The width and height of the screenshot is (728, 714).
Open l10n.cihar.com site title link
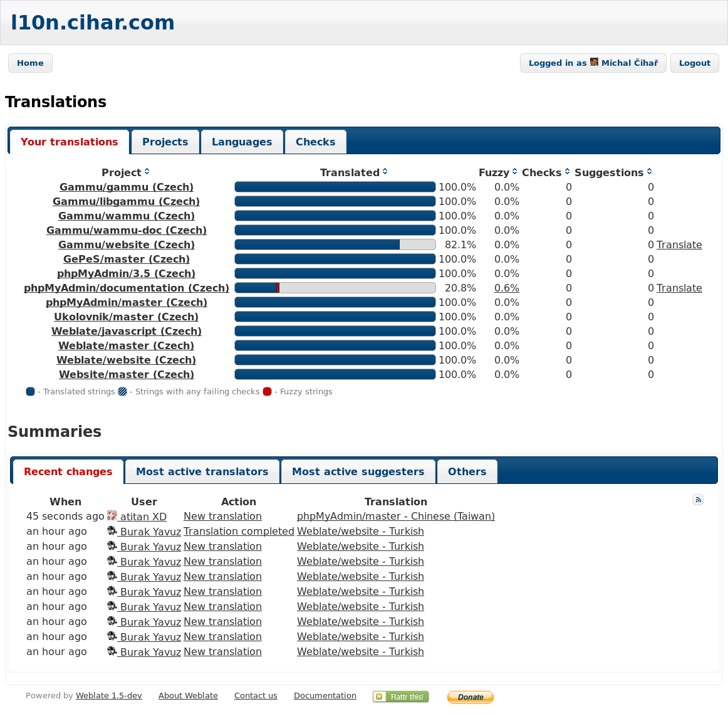tap(92, 23)
